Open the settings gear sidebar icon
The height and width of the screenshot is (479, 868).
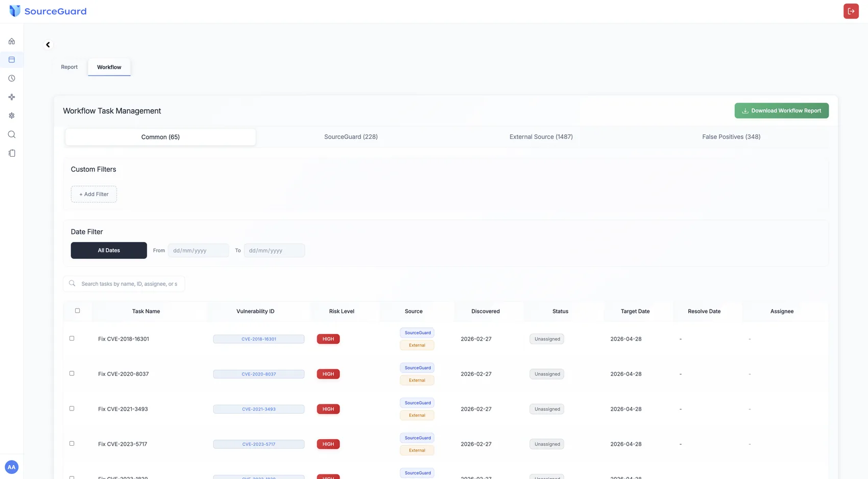click(x=12, y=116)
